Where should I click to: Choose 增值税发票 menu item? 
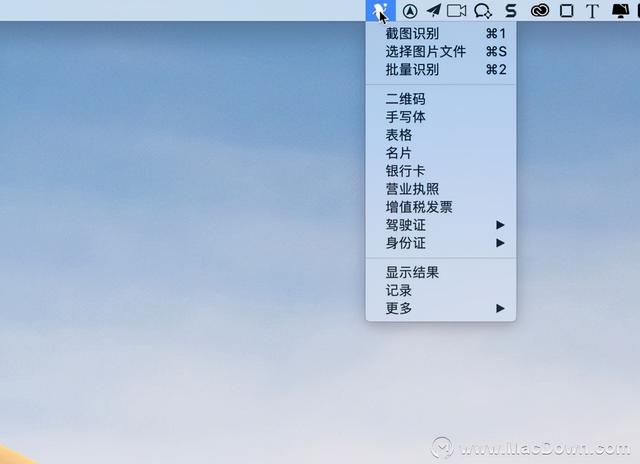point(441,207)
